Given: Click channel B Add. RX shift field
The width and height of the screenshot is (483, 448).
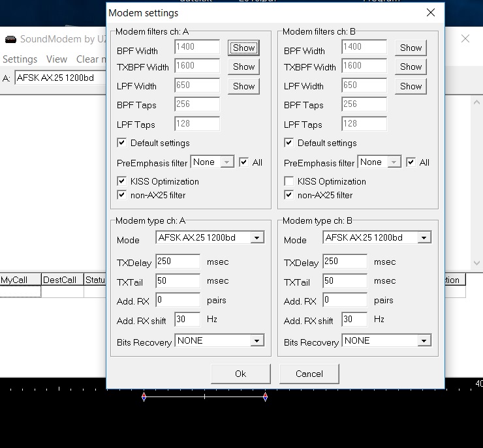Looking at the screenshot, I should pyautogui.click(x=354, y=320).
